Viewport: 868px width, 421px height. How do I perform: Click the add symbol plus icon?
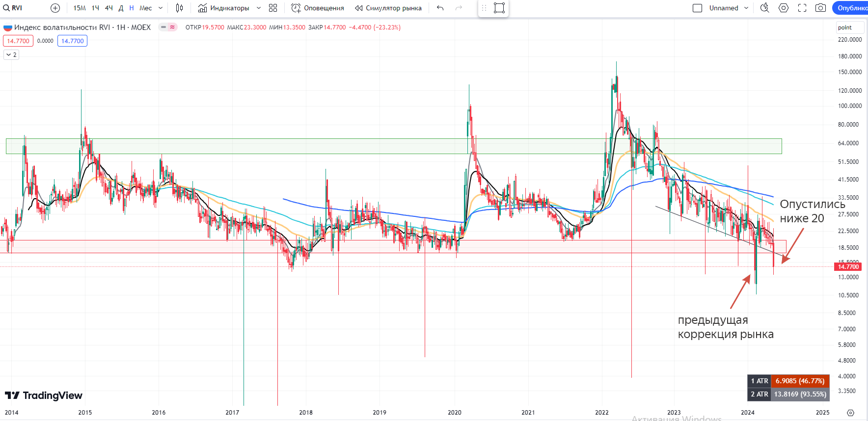coord(55,8)
